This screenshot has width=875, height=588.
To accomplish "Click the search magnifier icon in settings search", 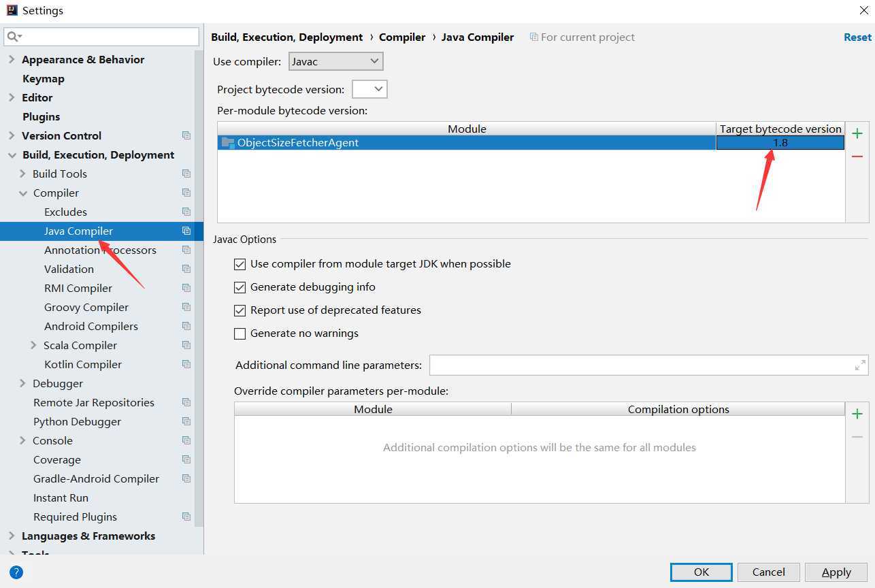I will (14, 36).
